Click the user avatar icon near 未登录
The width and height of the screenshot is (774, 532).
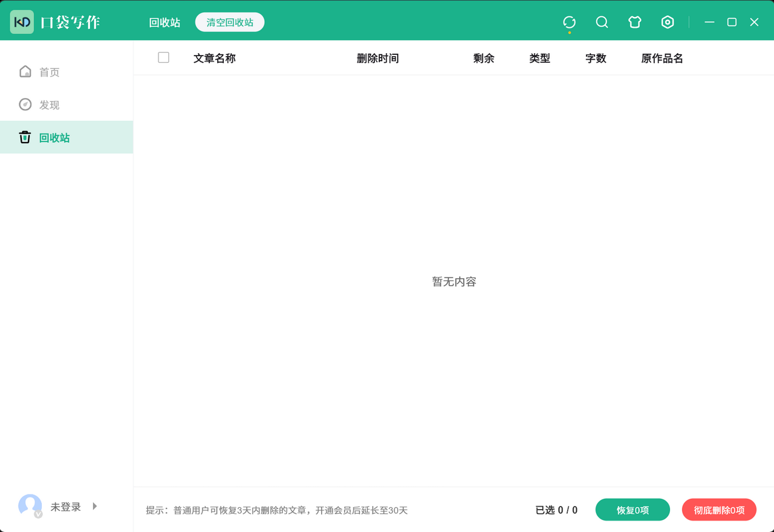coord(30,506)
